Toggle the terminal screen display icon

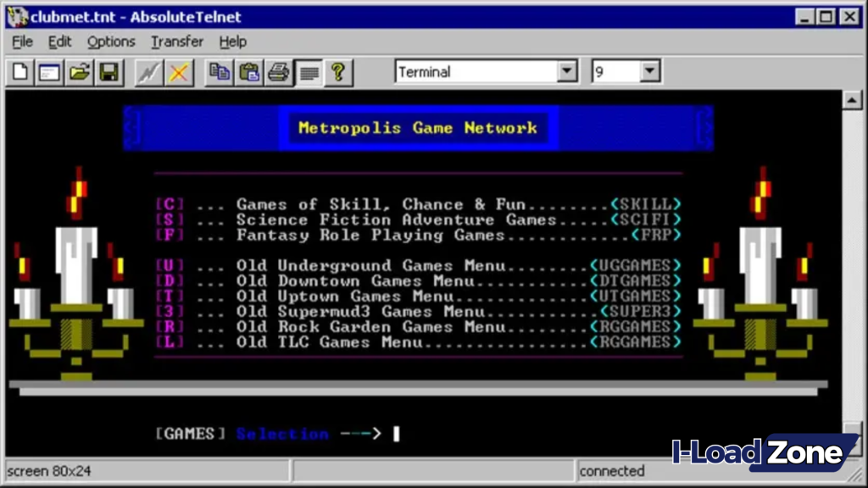pos(309,72)
